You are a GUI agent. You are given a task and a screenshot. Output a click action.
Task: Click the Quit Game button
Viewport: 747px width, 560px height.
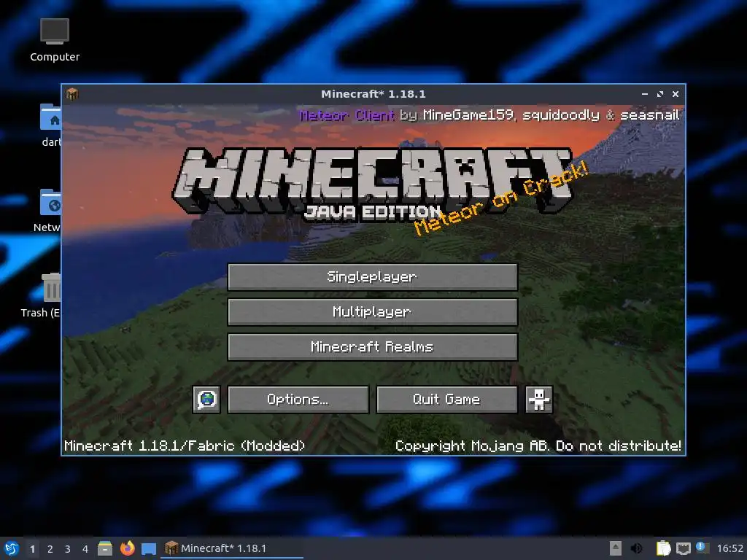[447, 399]
